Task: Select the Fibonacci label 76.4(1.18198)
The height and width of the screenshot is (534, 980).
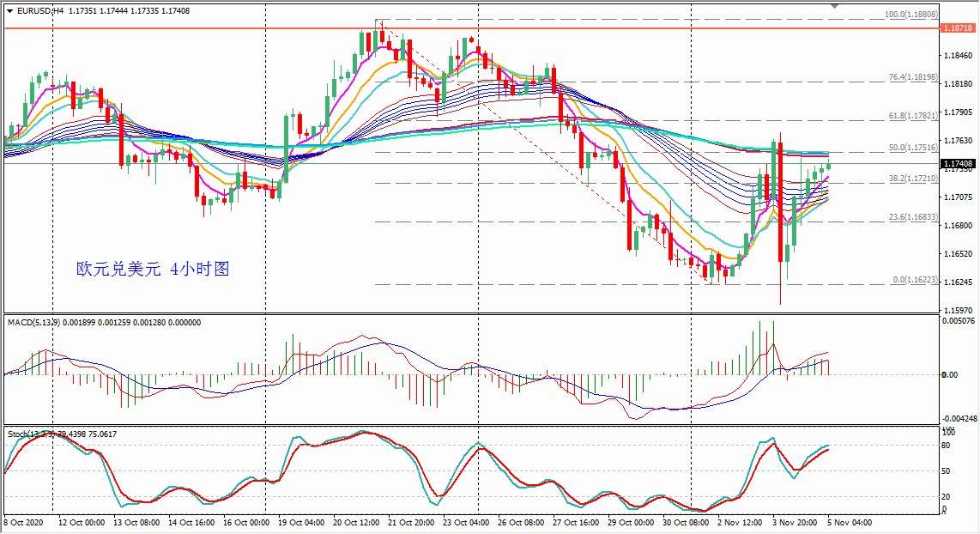Action: [x=913, y=77]
